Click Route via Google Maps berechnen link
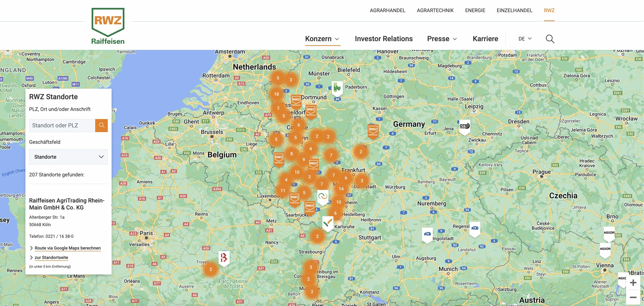The image size is (644, 306). 68,248
